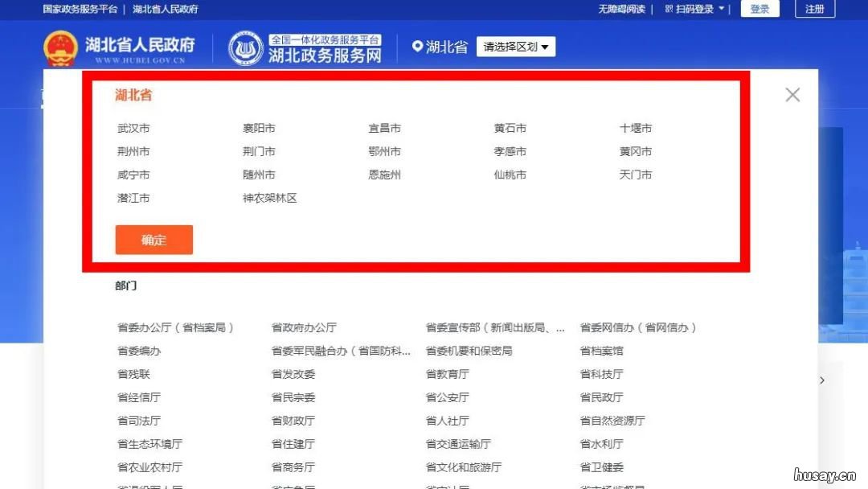Select 恩施市 from the city list
This screenshot has width=868, height=489.
tap(384, 174)
